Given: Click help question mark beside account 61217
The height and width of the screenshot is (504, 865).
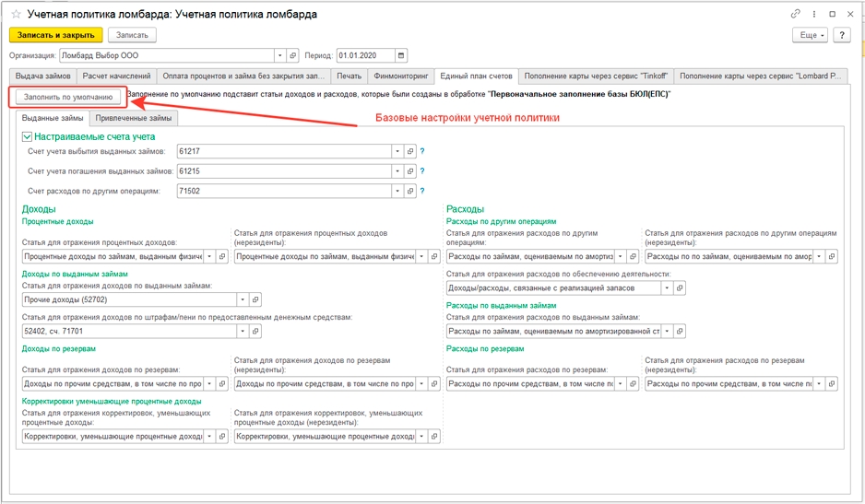Looking at the screenshot, I should [422, 151].
